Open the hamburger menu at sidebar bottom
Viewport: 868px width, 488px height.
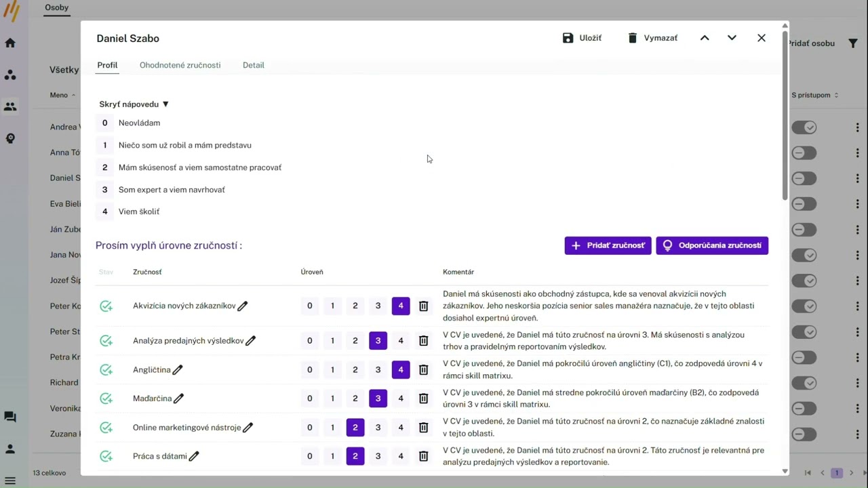tap(10, 481)
